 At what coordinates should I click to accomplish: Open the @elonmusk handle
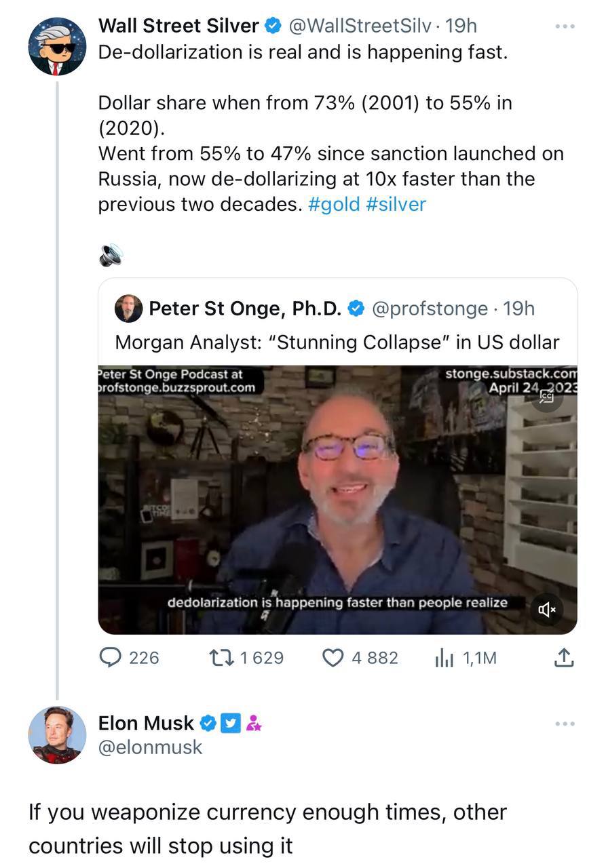point(151,747)
